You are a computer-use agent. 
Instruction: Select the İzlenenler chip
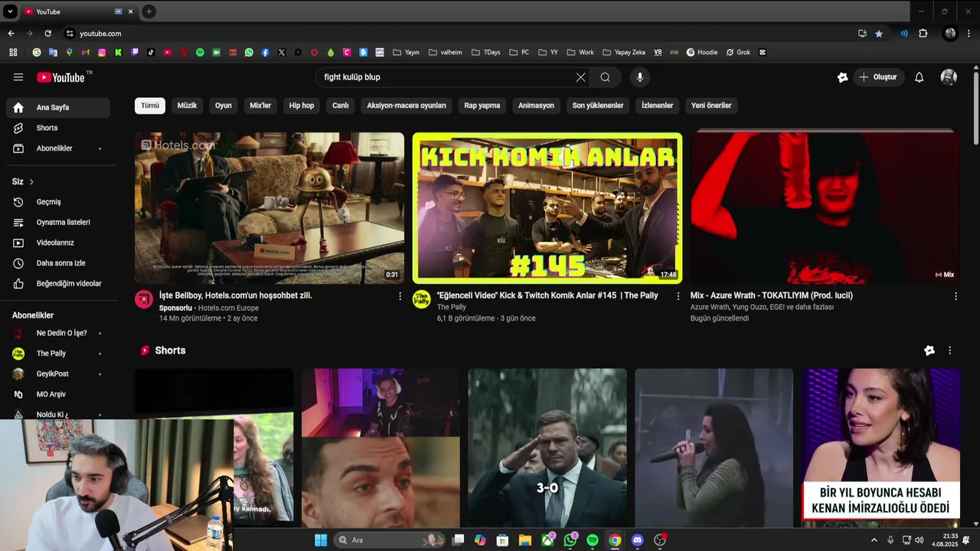[658, 106]
